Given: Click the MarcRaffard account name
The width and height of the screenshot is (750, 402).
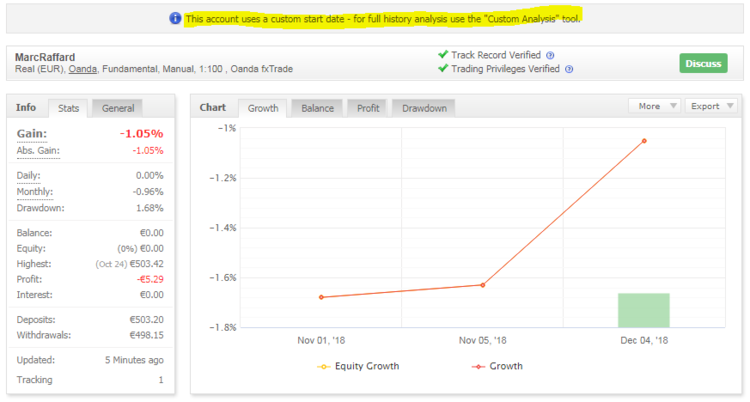Looking at the screenshot, I should click(45, 57).
